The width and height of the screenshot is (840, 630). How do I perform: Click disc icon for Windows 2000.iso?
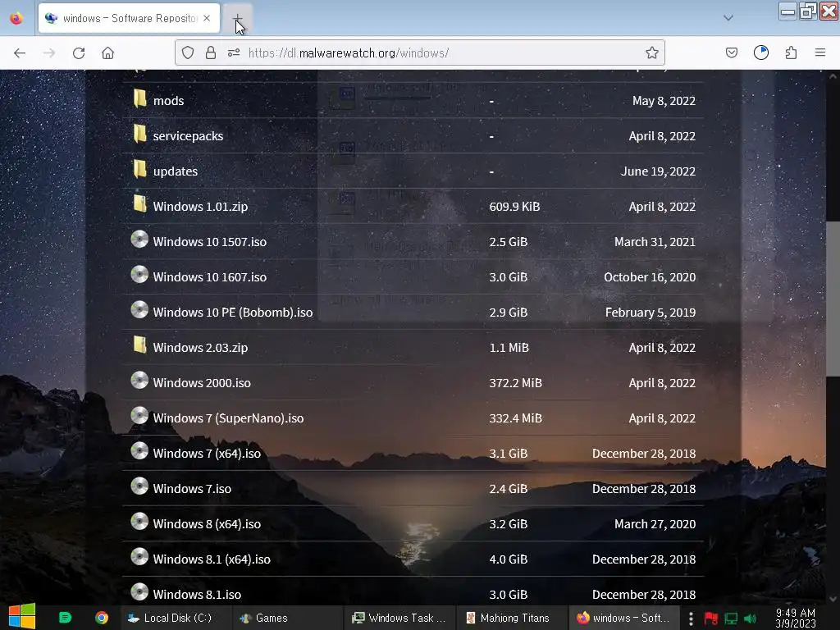coord(139,381)
